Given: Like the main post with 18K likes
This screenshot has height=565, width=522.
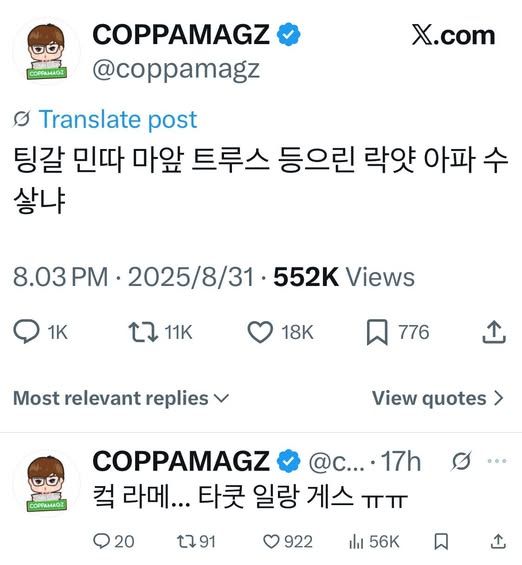Looking at the screenshot, I should click(x=260, y=332).
